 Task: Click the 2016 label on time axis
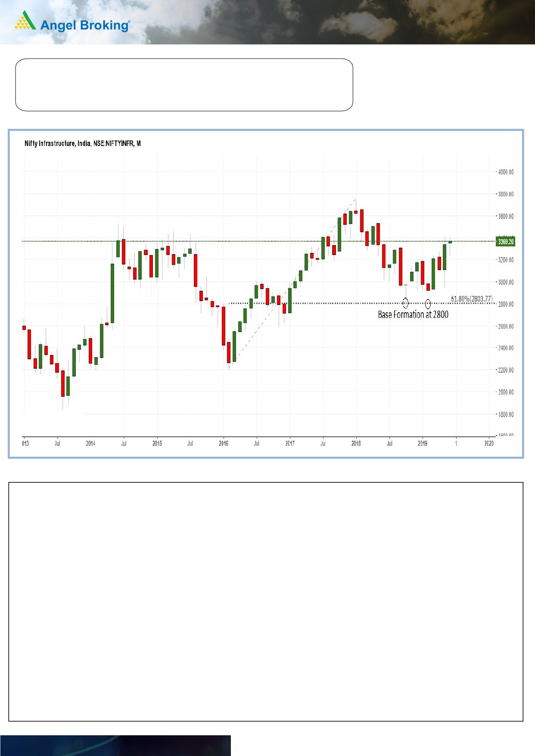[224, 443]
